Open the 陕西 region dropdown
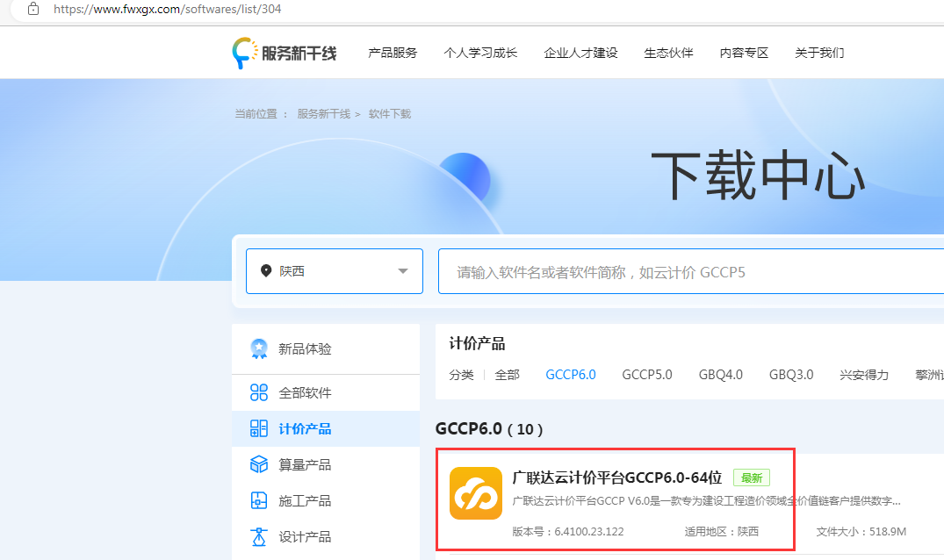The width and height of the screenshot is (944, 560). pyautogui.click(x=335, y=271)
